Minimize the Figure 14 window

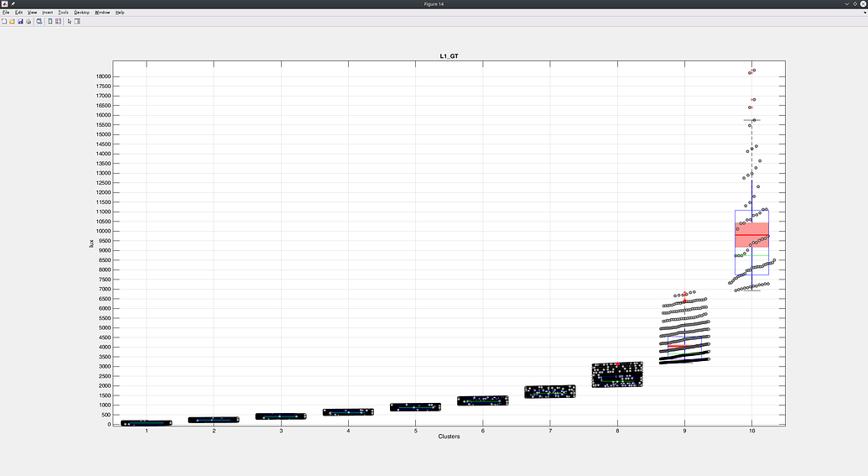pyautogui.click(x=847, y=4)
